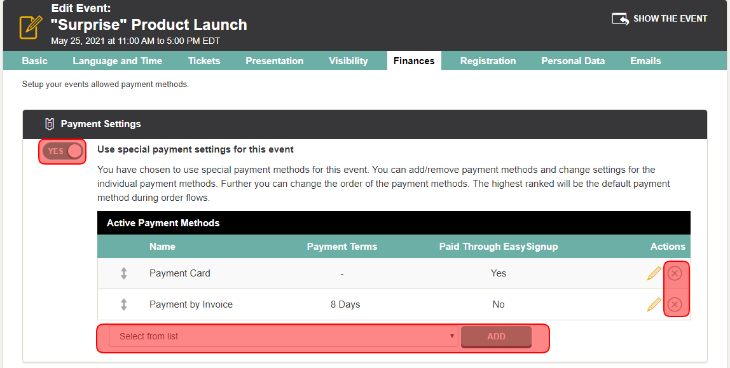Viewport: 730px width, 368px height.
Task: Click the Show The Event arrow icon
Action: [620, 19]
